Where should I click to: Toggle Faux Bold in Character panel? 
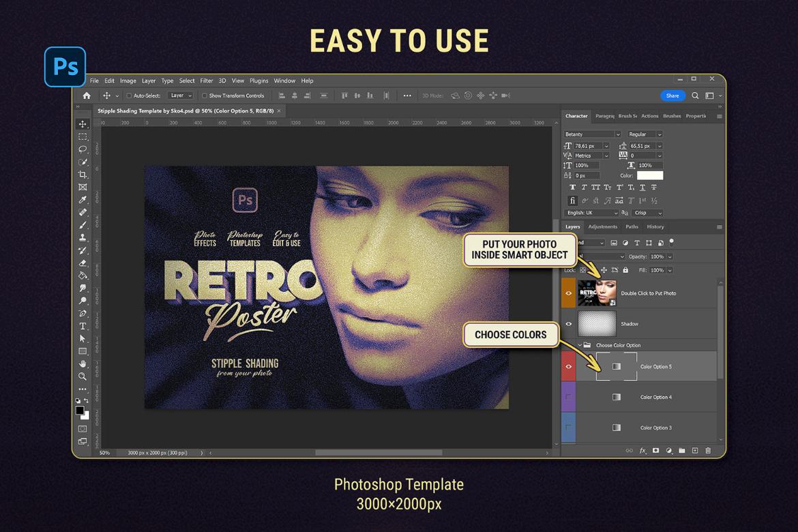[x=572, y=188]
